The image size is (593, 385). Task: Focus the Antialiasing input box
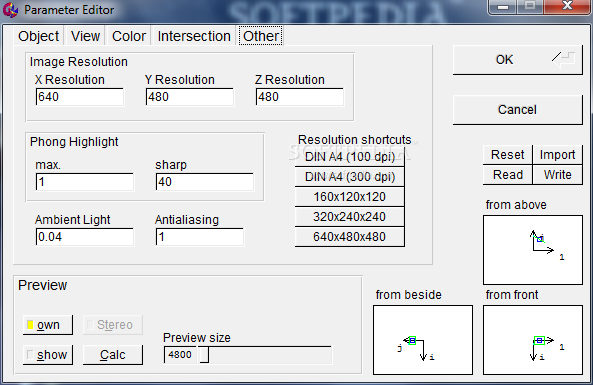pyautogui.click(x=200, y=237)
